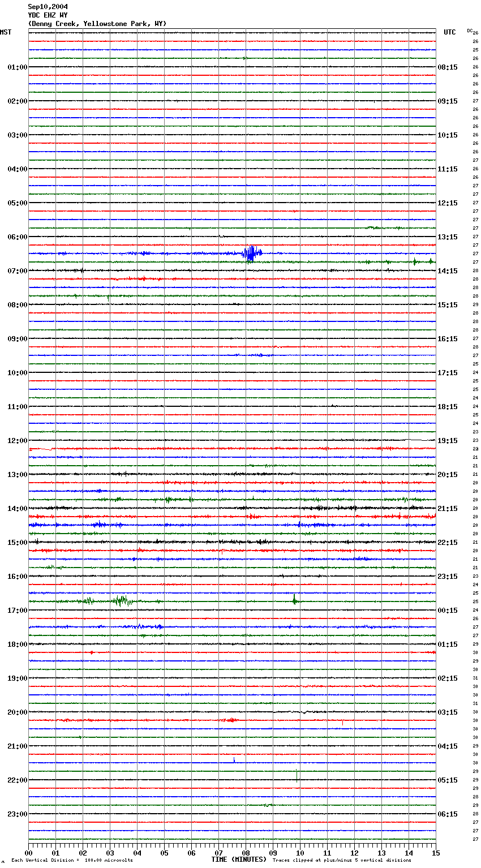
Task: Select the 09:00 MST time label
Action: click(18, 339)
